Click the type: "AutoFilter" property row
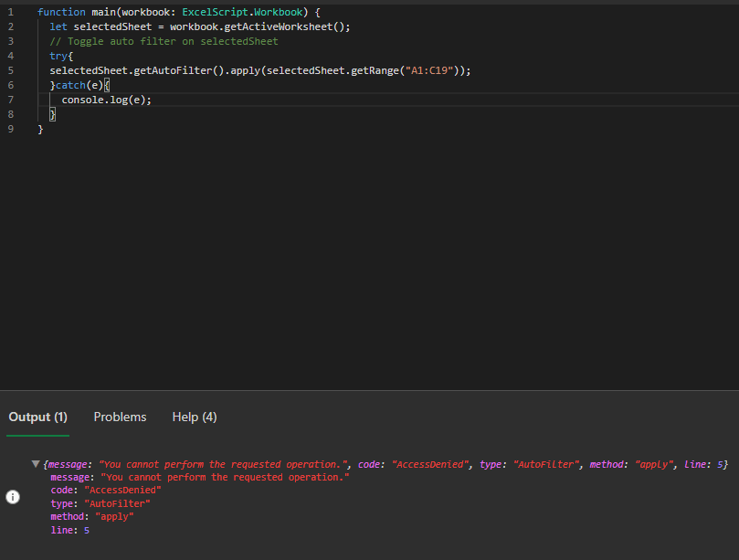 tap(100, 503)
